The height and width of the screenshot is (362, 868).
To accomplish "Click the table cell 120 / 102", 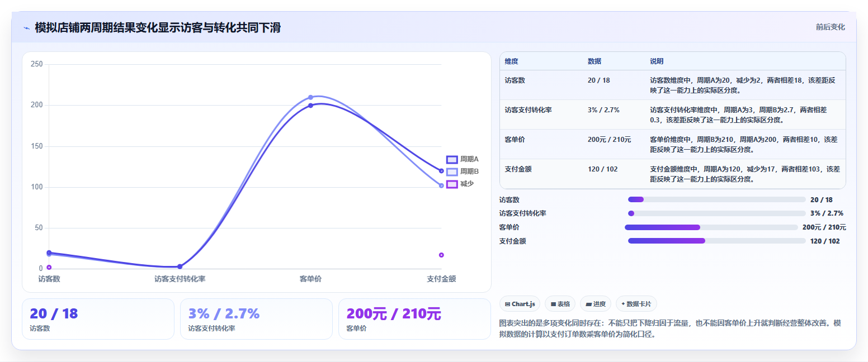I will tap(603, 169).
